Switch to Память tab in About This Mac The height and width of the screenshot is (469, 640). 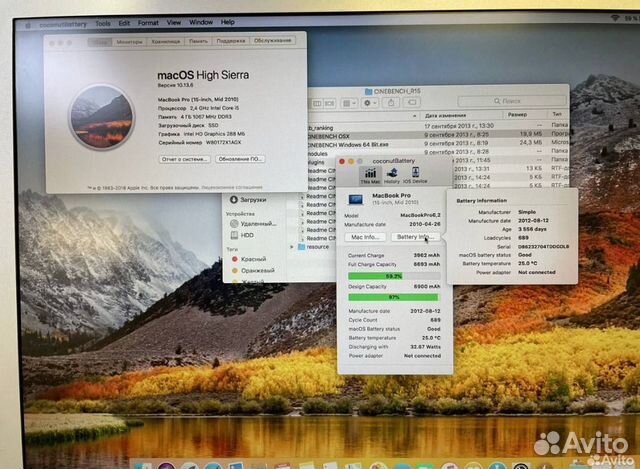tap(198, 41)
